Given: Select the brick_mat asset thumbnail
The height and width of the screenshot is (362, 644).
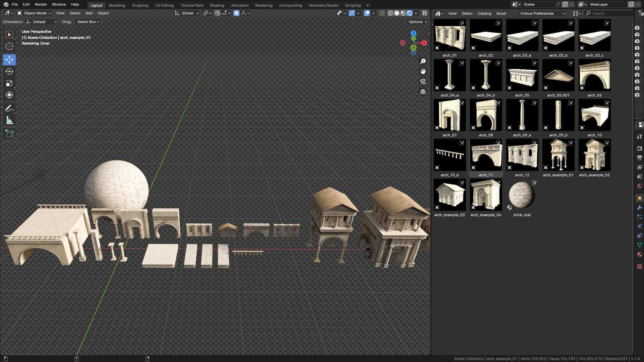Looking at the screenshot, I should click(522, 194).
